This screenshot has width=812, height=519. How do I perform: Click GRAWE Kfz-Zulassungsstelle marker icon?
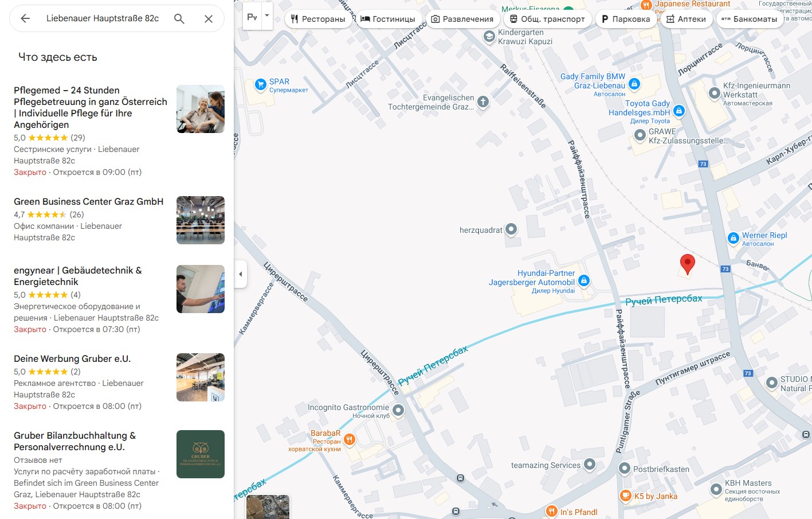640,135
